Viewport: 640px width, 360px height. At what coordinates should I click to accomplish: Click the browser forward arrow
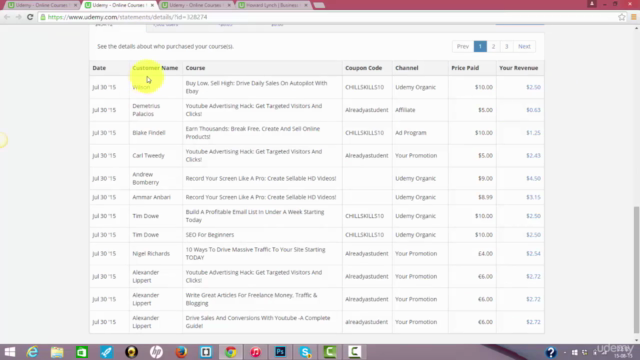pos(18,17)
